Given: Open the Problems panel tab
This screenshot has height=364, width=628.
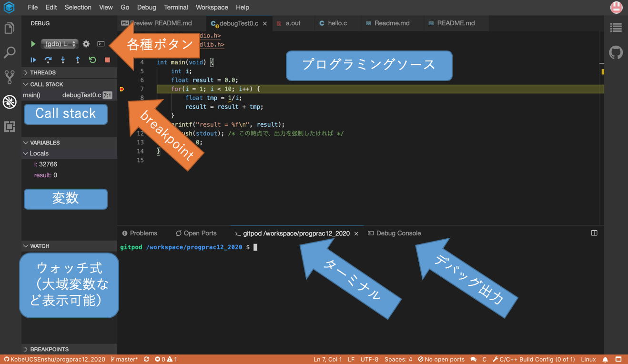Looking at the screenshot, I should (x=140, y=233).
